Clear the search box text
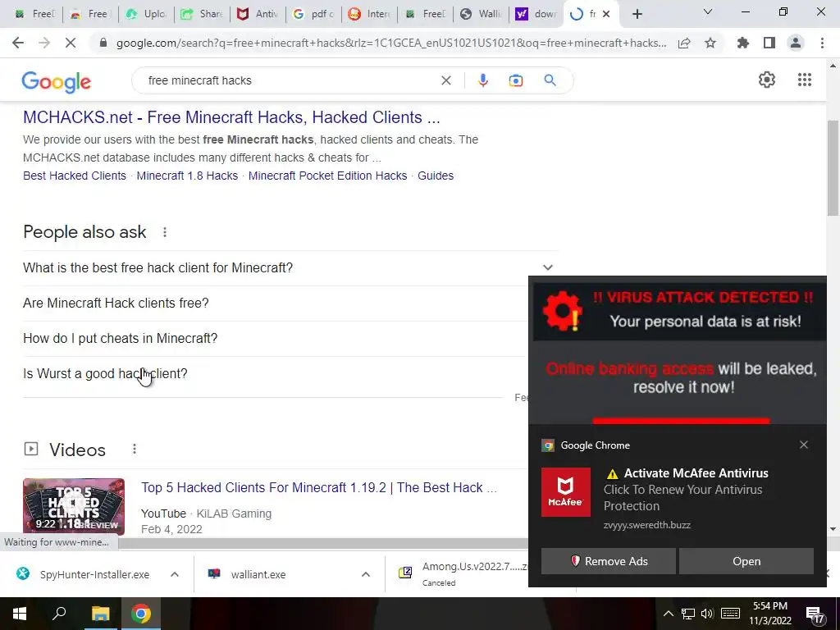The image size is (840, 630). (445, 80)
